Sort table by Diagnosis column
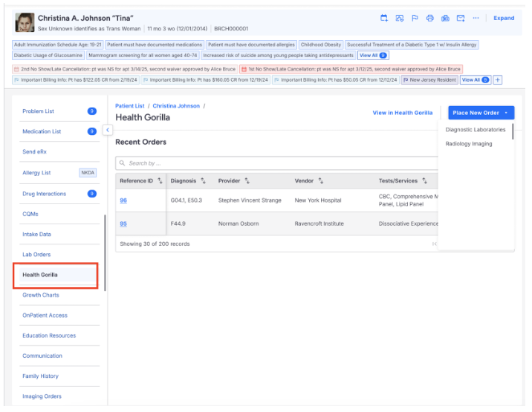This screenshot has width=532, height=412. pos(203,180)
